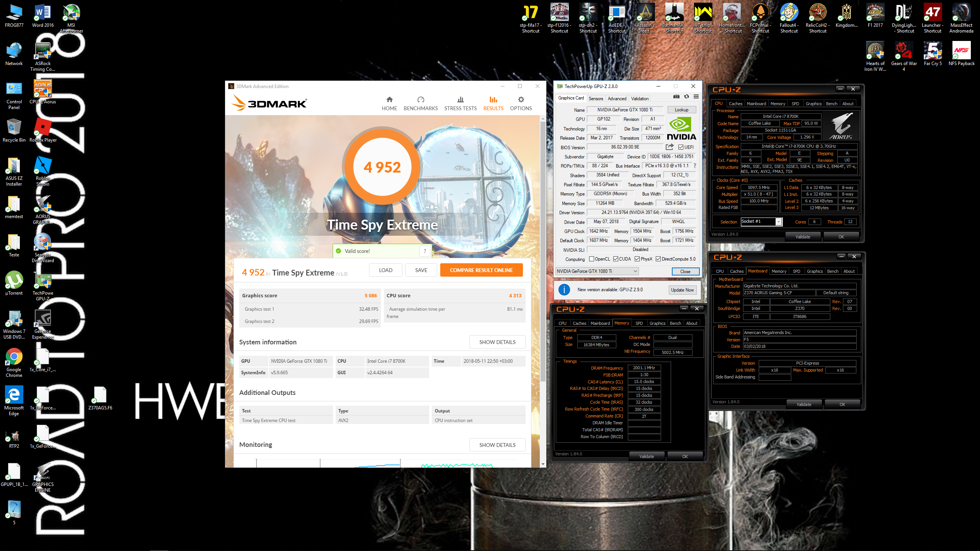Toggle the UEFI checkbox in GPU-Z
Screen dimensions: 980x551
[681, 147]
